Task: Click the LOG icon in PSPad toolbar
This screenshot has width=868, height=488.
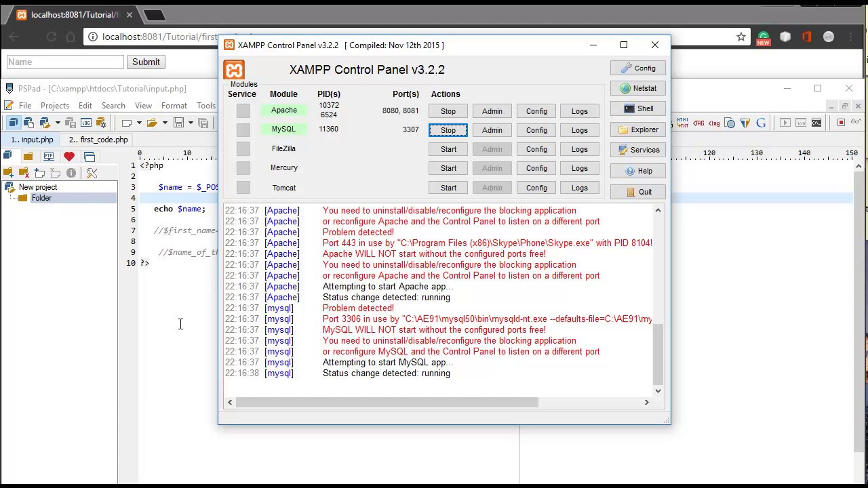Action: pyautogui.click(x=86, y=123)
